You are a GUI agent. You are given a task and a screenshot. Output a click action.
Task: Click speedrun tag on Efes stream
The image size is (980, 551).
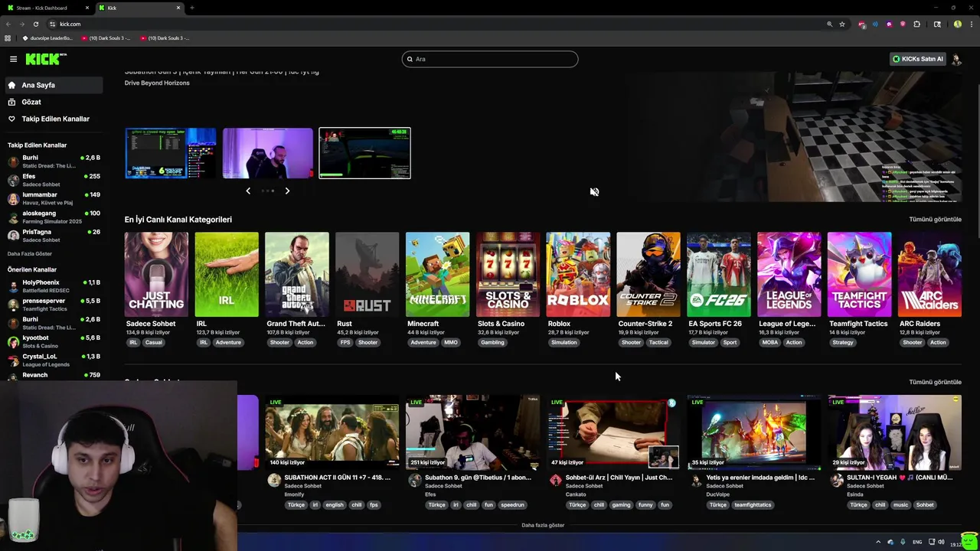[513, 505]
